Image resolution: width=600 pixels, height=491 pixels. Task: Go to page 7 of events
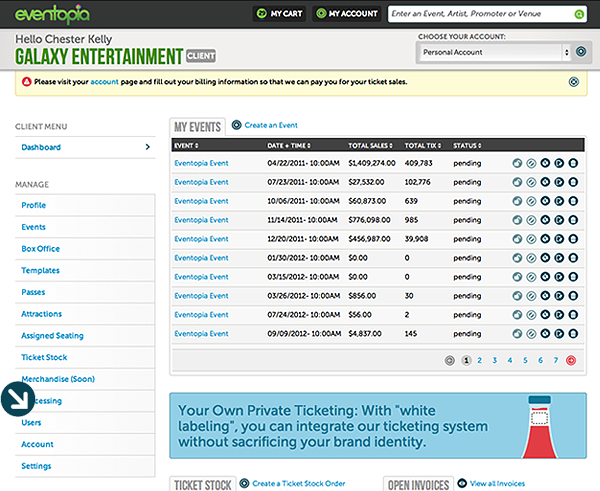click(x=556, y=360)
